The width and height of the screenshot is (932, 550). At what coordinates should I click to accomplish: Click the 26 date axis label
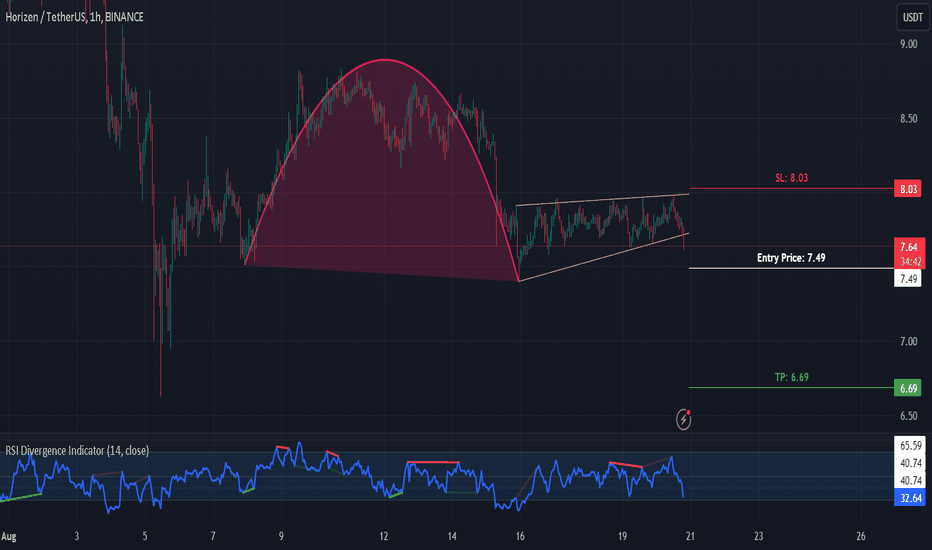click(861, 536)
